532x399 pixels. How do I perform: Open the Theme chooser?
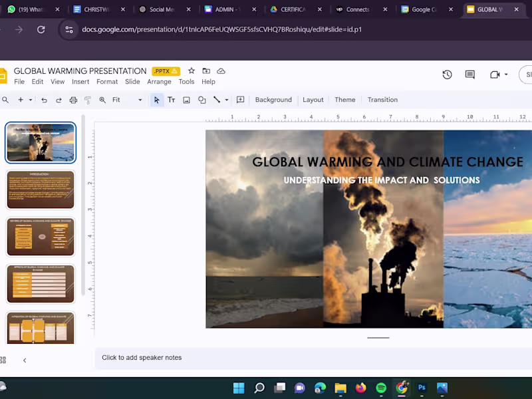pos(344,99)
